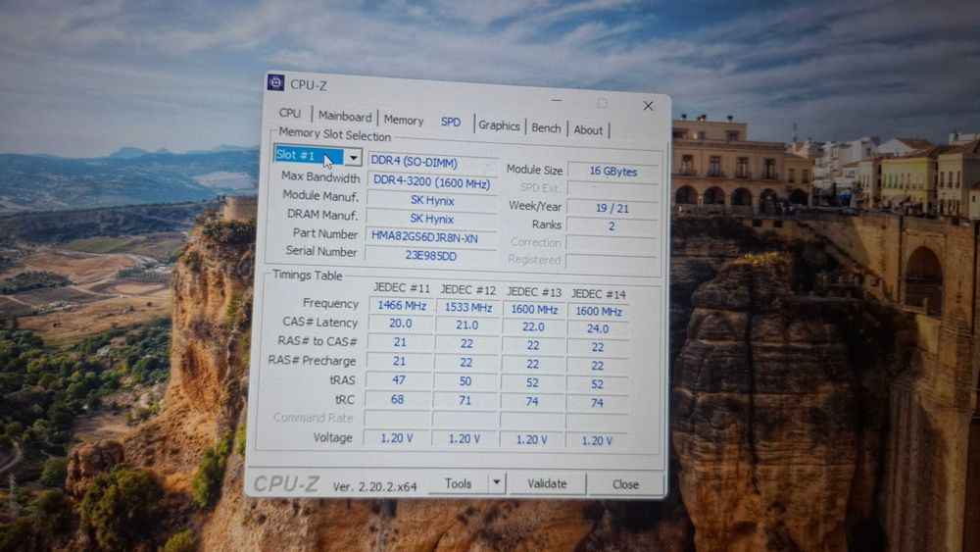The width and height of the screenshot is (980, 552).
Task: Click the CPU-Z title bar icon
Action: [275, 82]
